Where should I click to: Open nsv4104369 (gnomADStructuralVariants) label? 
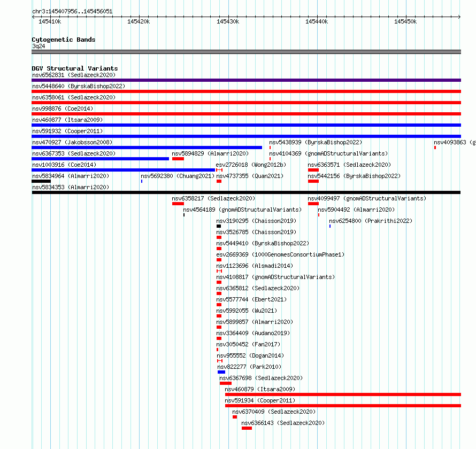tap(328, 153)
